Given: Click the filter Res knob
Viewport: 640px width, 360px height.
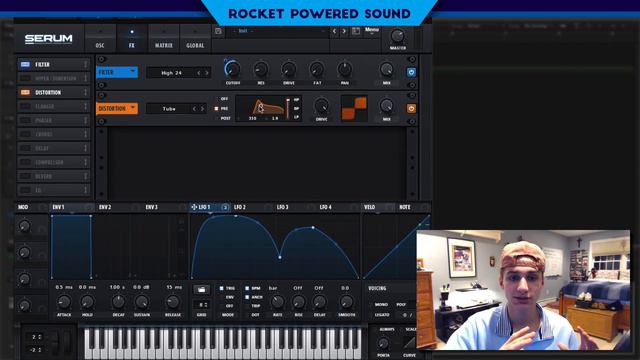Looking at the screenshot, I should point(261,70).
